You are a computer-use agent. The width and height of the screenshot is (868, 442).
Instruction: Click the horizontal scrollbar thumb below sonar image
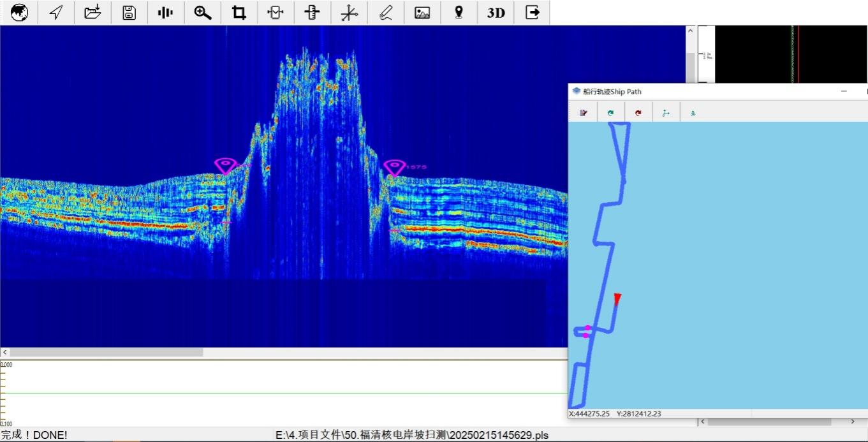[x=106, y=352]
